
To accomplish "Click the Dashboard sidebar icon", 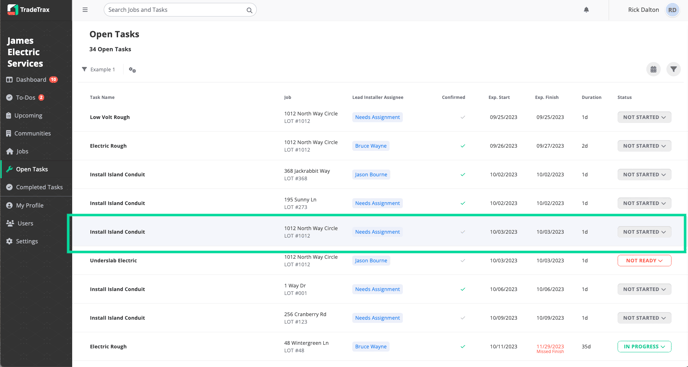I will 9,80.
